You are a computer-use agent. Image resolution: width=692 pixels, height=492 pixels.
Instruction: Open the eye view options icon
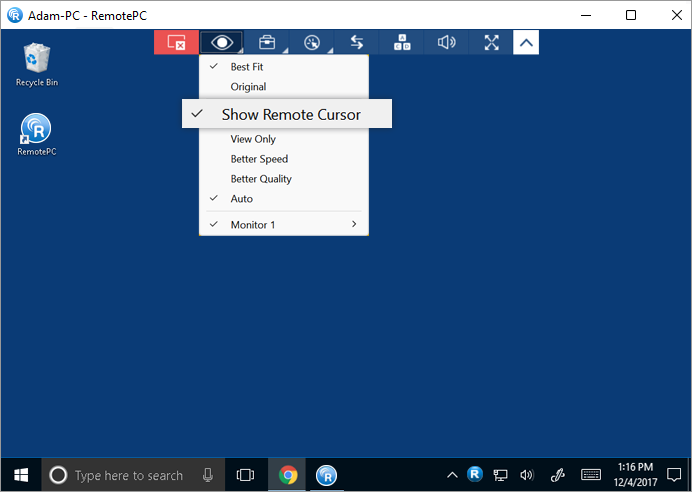[x=221, y=42]
